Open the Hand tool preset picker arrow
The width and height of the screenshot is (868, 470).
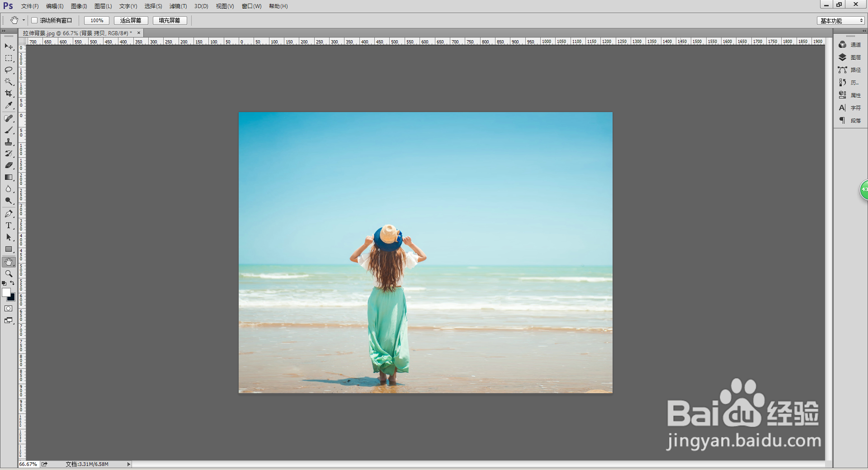(24, 20)
